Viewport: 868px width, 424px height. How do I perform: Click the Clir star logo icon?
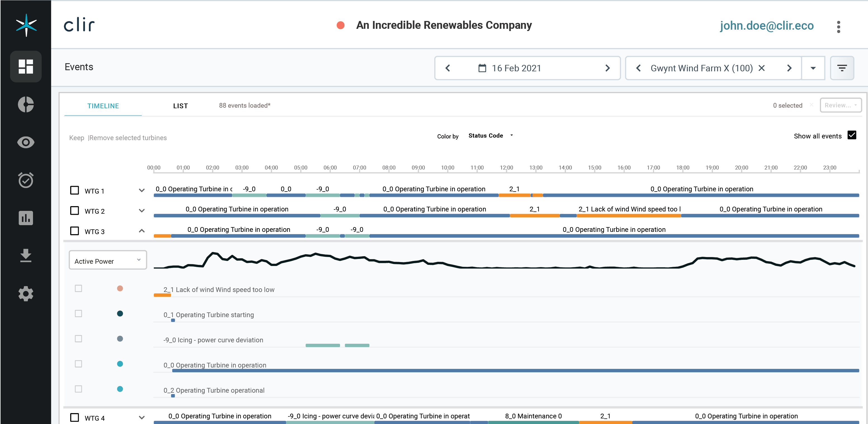[x=26, y=25]
